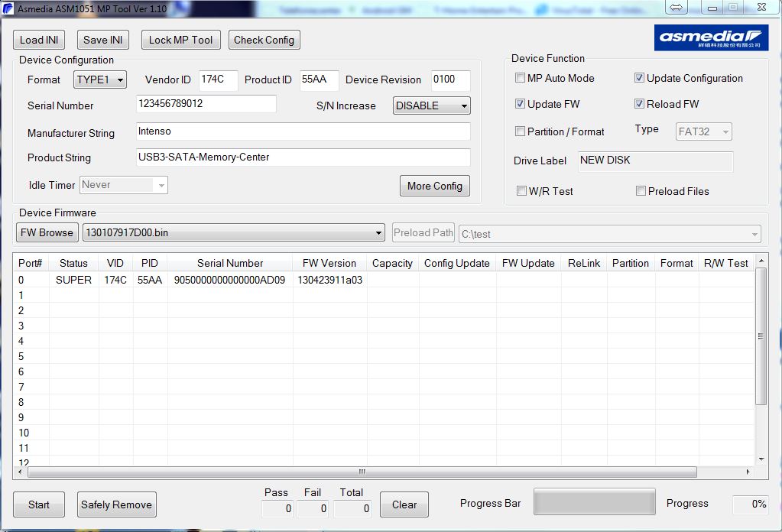Click the Load INI button
Viewport: 782px width, 532px height.
point(39,40)
